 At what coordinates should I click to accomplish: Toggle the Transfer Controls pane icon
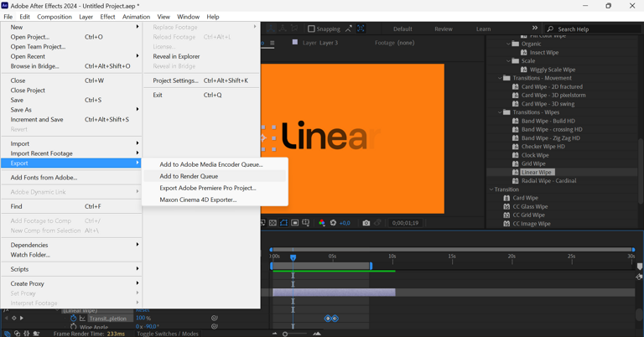point(17,334)
